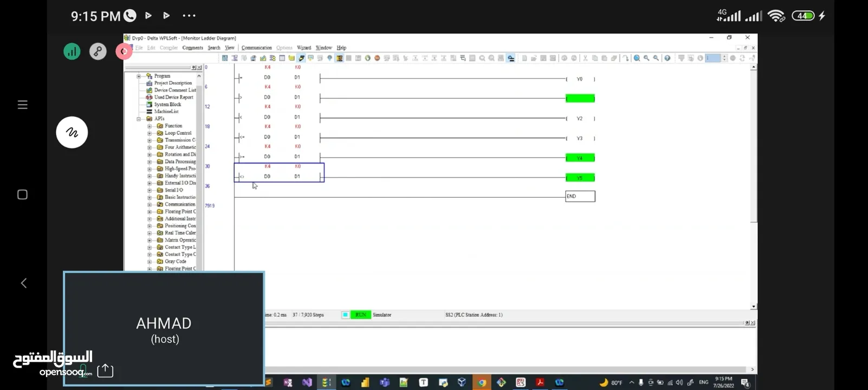Open Chrome from the Windows taskbar

(x=482, y=382)
